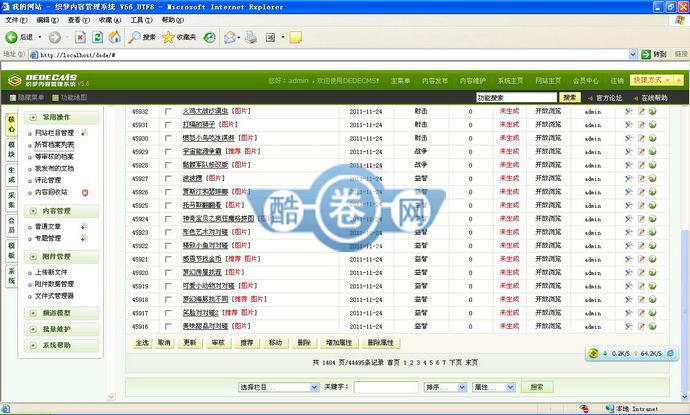
Task: Click edit pencil icon for row 45929
Action: tap(641, 151)
